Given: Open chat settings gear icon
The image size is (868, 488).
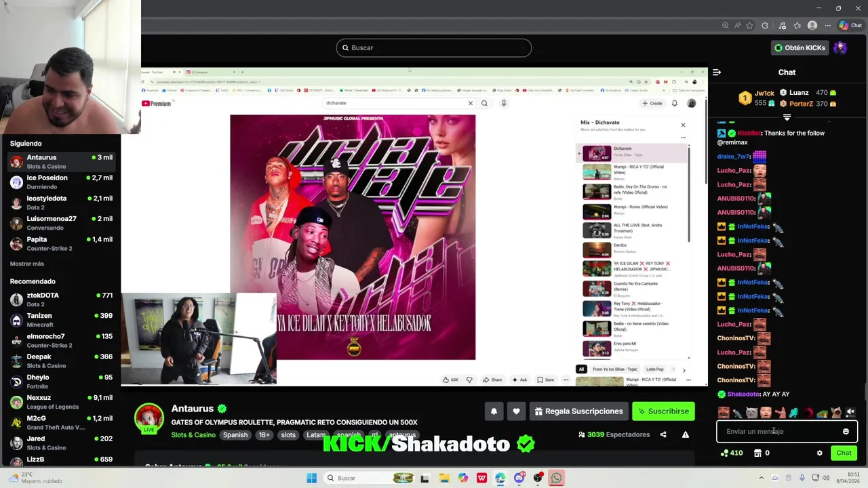Looking at the screenshot, I should click(x=819, y=453).
